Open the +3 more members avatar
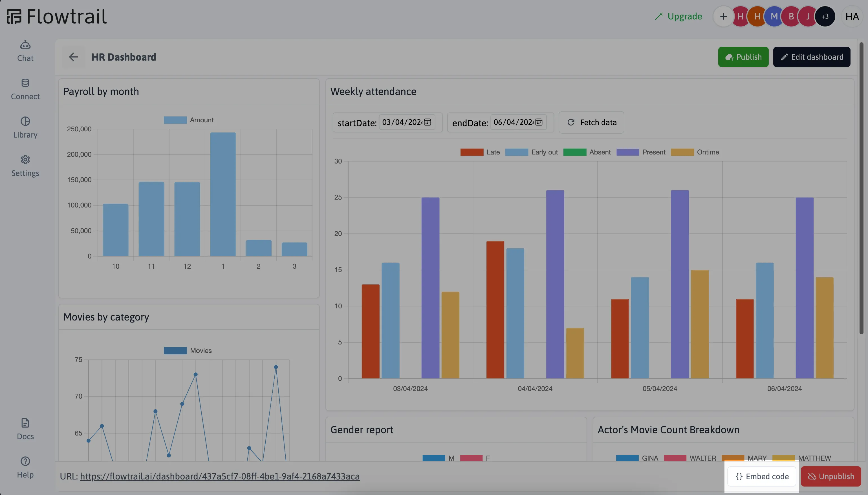Screen dimensions: 868x495 [x=825, y=16]
